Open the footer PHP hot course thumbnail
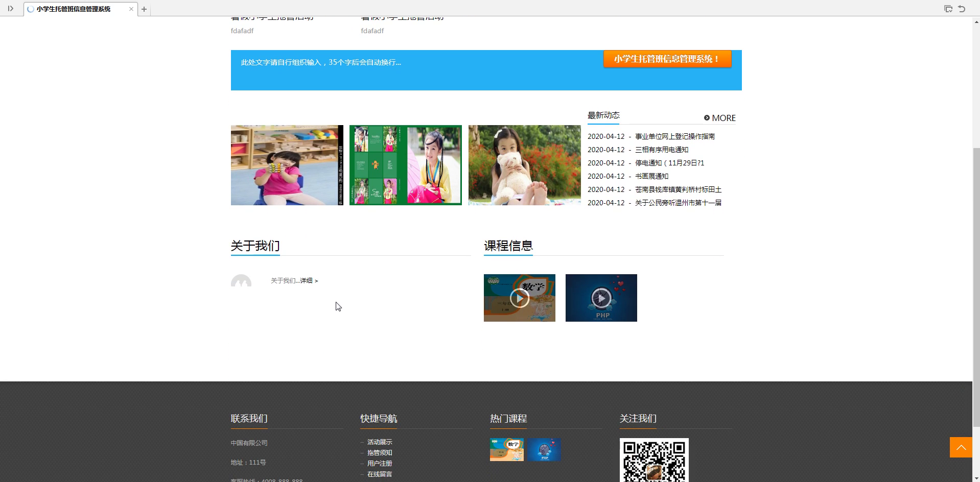Screen dimensions: 980x482 (x=544, y=449)
